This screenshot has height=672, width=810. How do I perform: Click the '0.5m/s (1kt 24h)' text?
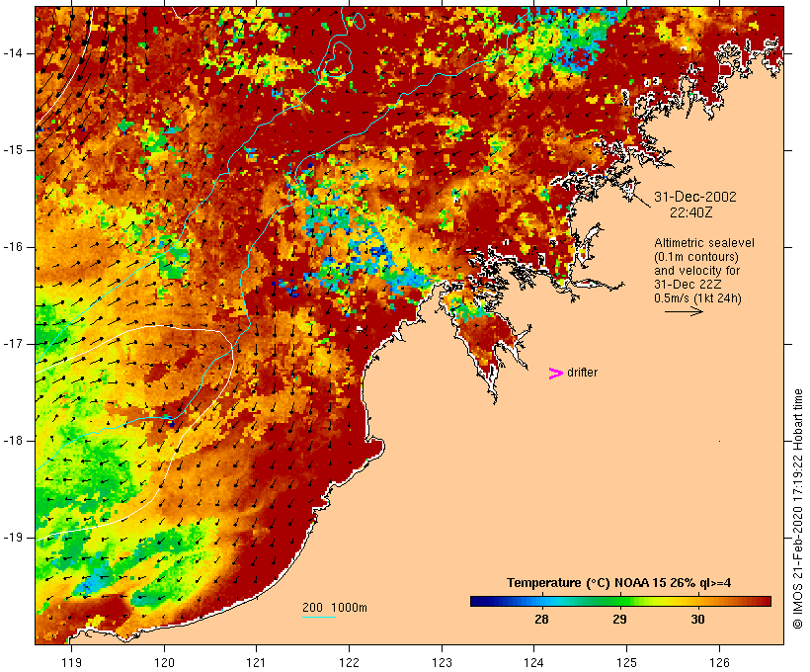[x=697, y=298]
